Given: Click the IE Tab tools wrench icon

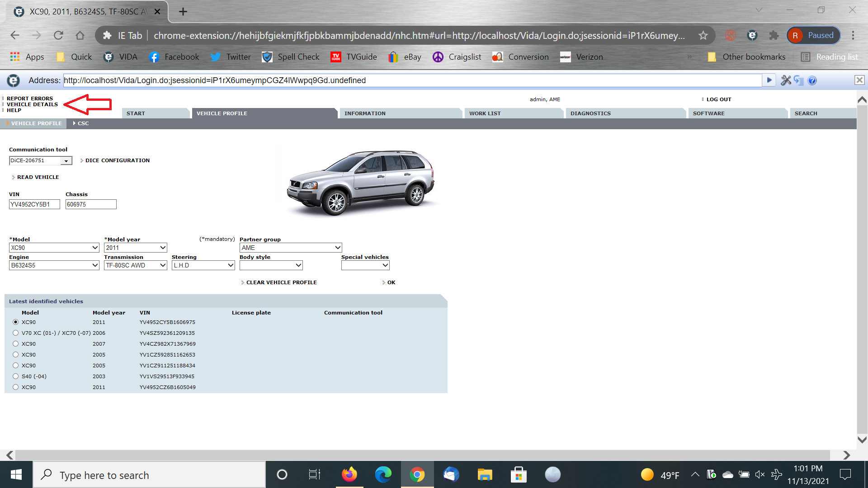Looking at the screenshot, I should click(786, 80).
